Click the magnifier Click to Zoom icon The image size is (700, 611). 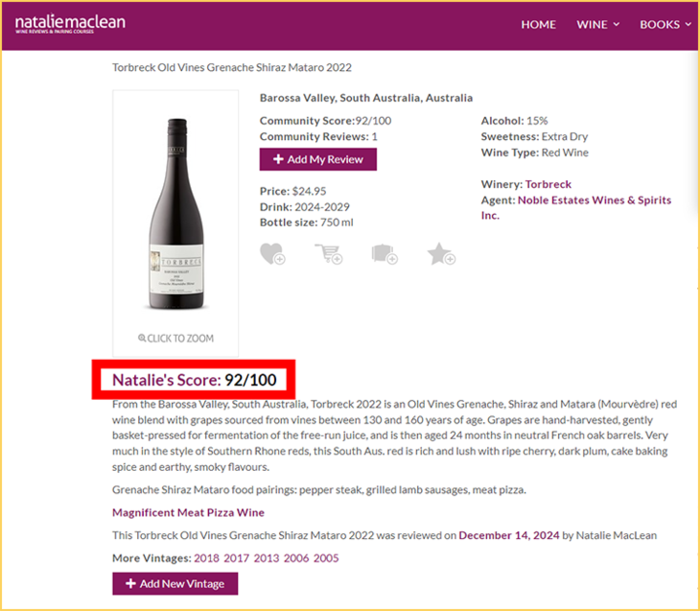click(142, 339)
